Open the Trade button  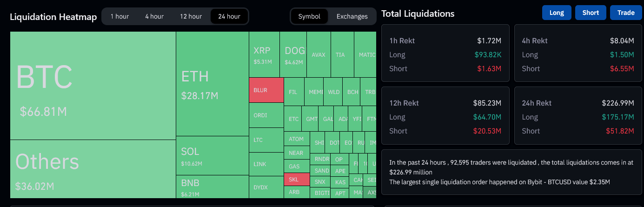click(x=626, y=13)
